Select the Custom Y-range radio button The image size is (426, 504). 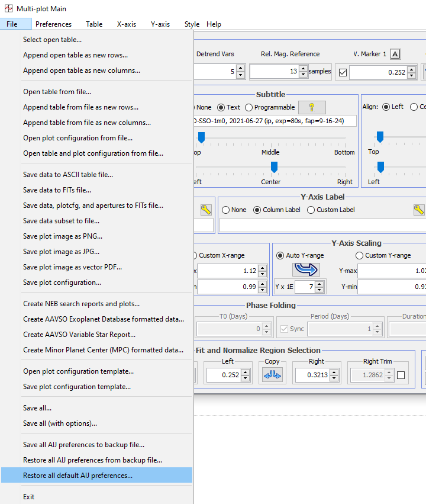(360, 255)
